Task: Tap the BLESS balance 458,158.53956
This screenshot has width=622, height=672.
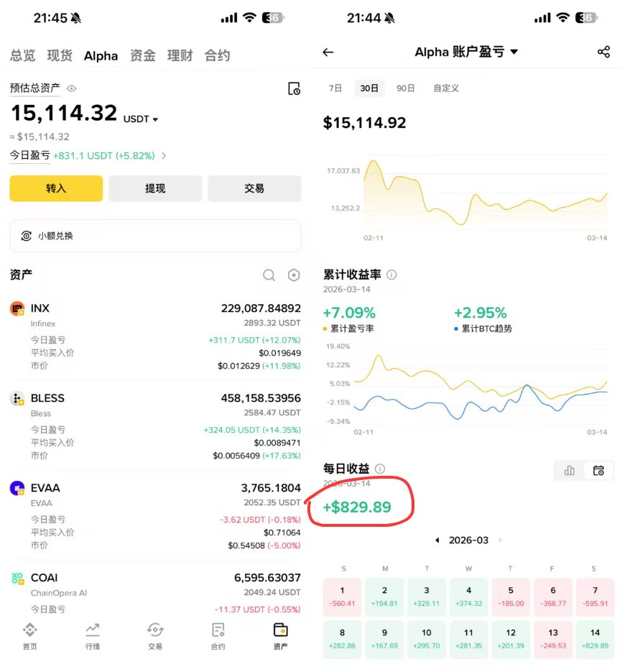Action: coord(261,399)
